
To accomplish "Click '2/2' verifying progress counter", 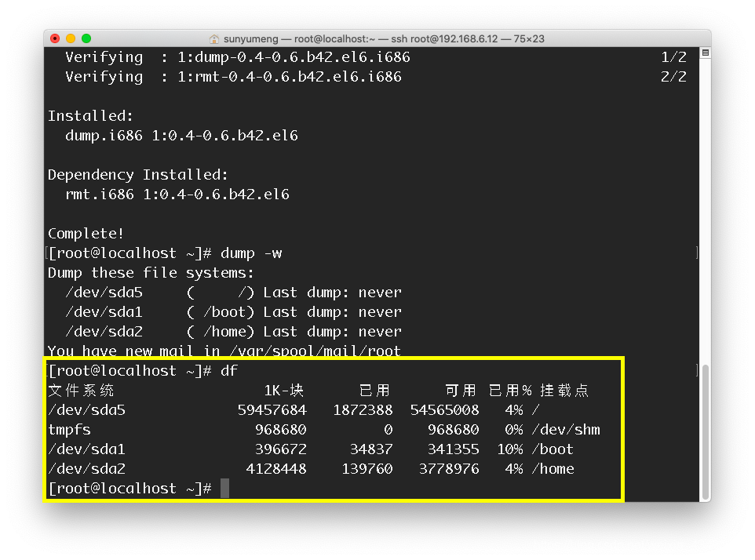I will [x=673, y=77].
